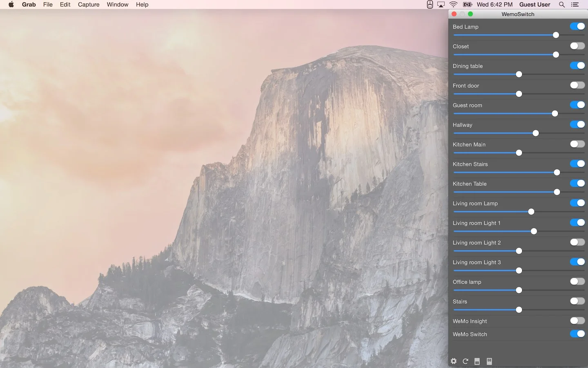Open the File menu
Viewport: 588px width, 368px height.
[x=48, y=4]
